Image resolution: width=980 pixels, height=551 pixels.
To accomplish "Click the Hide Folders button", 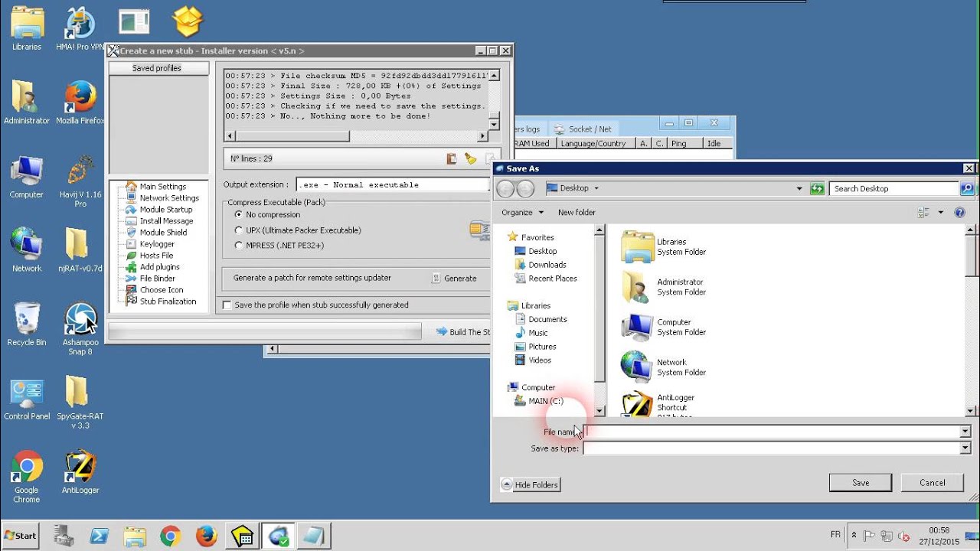I will pyautogui.click(x=530, y=484).
